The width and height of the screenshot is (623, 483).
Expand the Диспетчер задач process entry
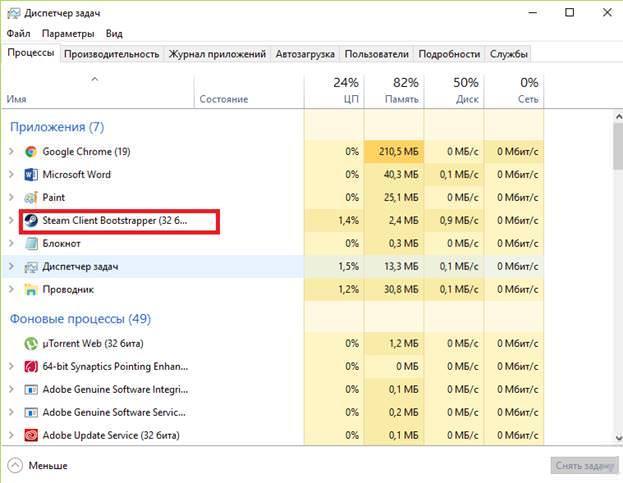coord(11,267)
